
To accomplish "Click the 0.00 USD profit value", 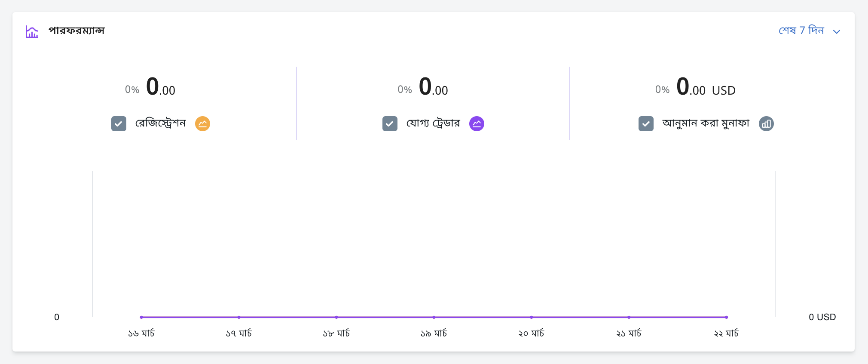I will pos(706,87).
